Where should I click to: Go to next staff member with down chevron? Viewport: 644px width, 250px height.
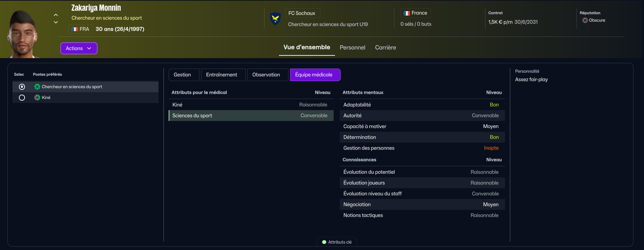pyautogui.click(x=56, y=22)
